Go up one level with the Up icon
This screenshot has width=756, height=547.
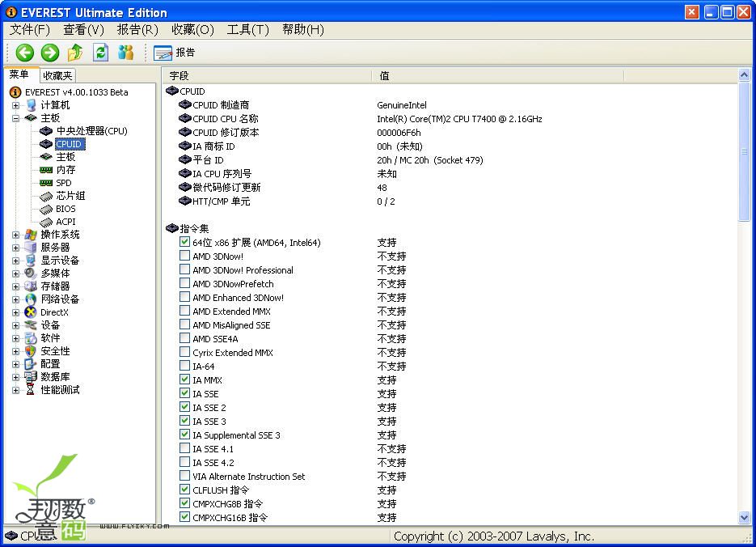[74, 53]
